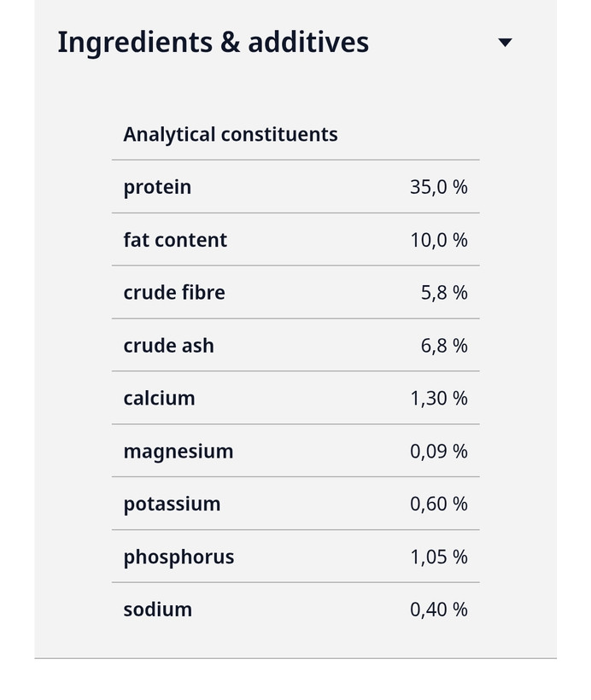Click the magnesium row label
Image resolution: width=591 pixels, height=700 pixels.
pos(178,452)
